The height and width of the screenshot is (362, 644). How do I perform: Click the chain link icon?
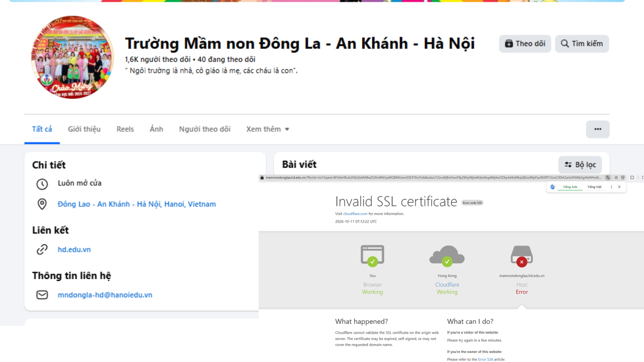click(x=42, y=250)
